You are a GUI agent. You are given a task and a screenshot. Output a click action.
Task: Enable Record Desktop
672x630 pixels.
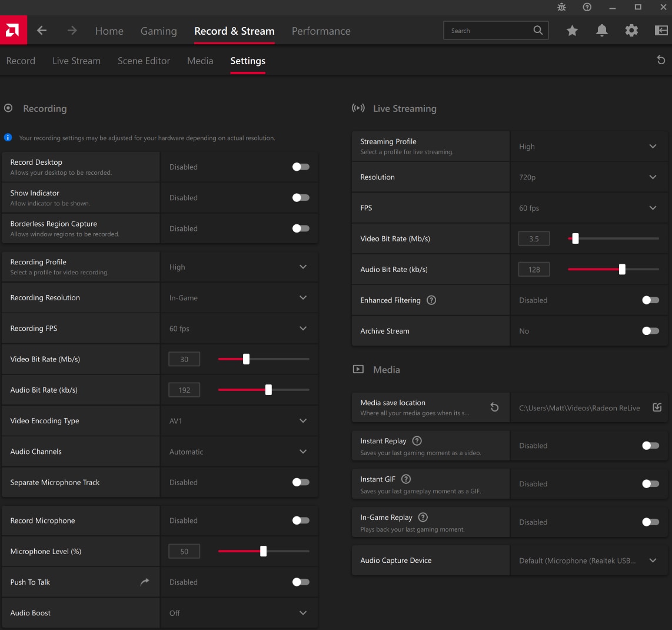coord(301,167)
